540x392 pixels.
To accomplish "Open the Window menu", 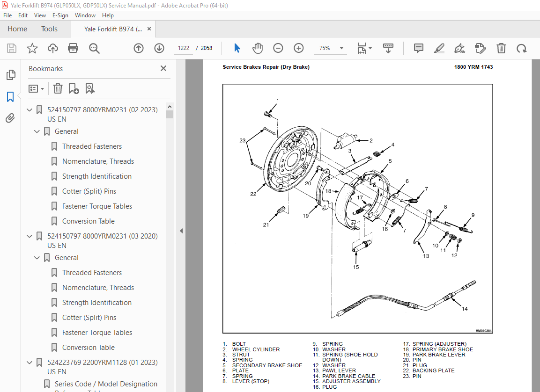I will [85, 15].
